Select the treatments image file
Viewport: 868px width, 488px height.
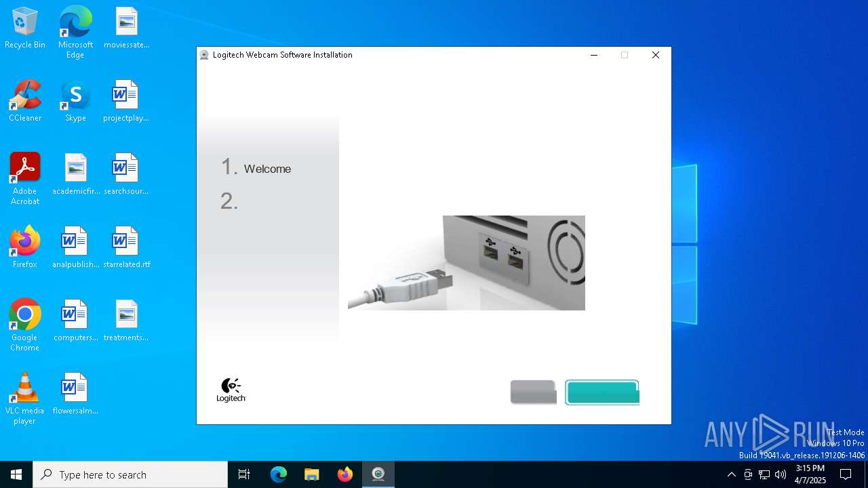pos(126,321)
